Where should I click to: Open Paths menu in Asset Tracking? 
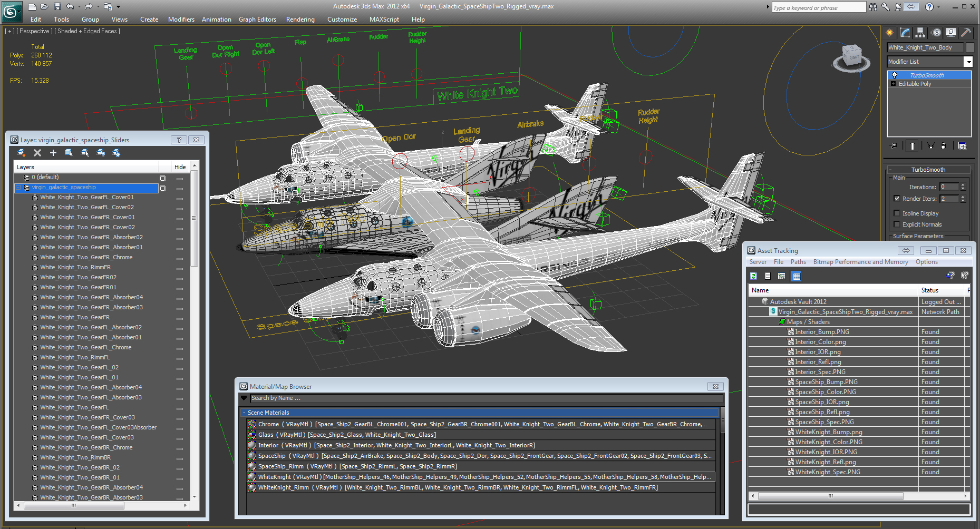tap(798, 262)
